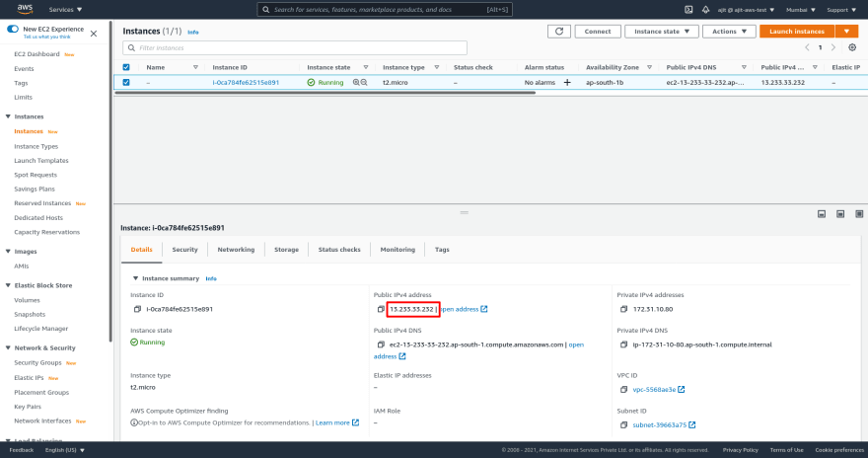Go to previous page of instances
The height and width of the screenshot is (458, 868).
click(807, 47)
